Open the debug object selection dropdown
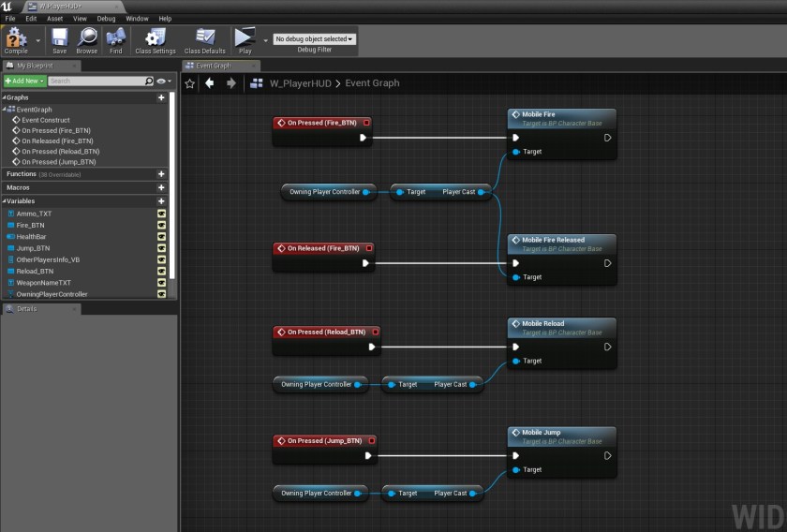The image size is (787, 532). pos(313,39)
